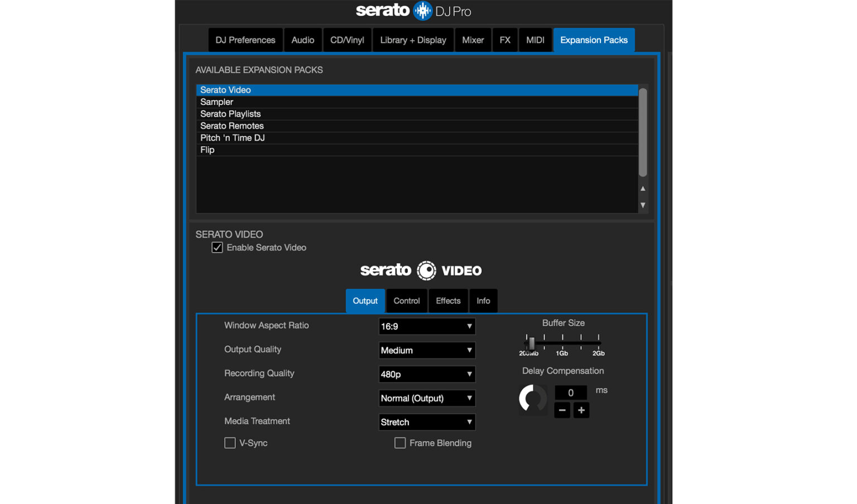Image resolution: width=857 pixels, height=504 pixels.
Task: Open the Window Aspect Ratio dropdown
Action: [x=427, y=326]
